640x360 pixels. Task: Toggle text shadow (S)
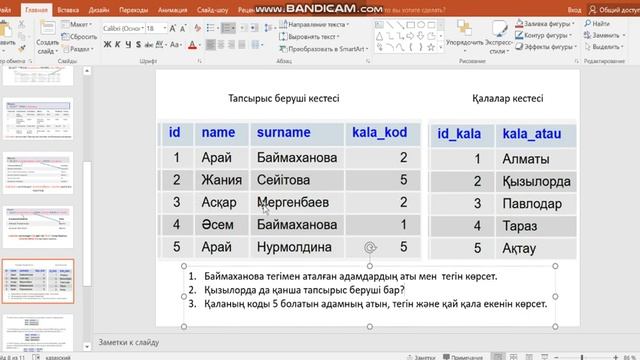point(138,44)
